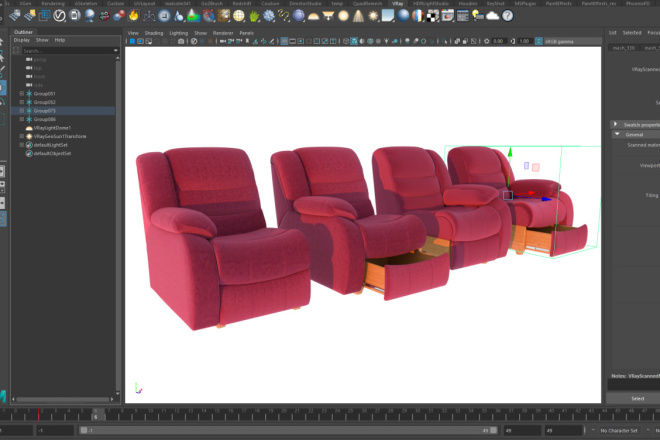
Task: Click the spotlight cone icon on shelf
Action: pos(358,16)
